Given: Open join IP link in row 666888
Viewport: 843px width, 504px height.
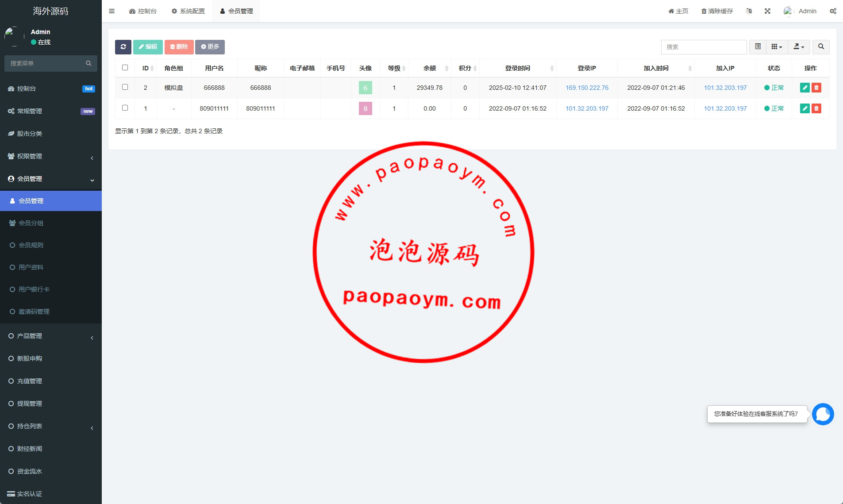Looking at the screenshot, I should click(725, 88).
